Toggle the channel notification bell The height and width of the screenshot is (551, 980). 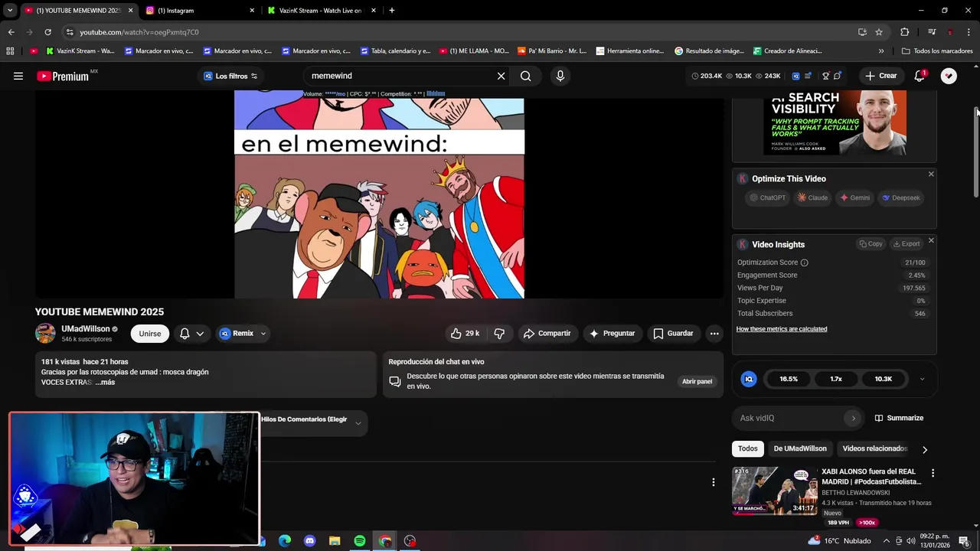[191, 333]
